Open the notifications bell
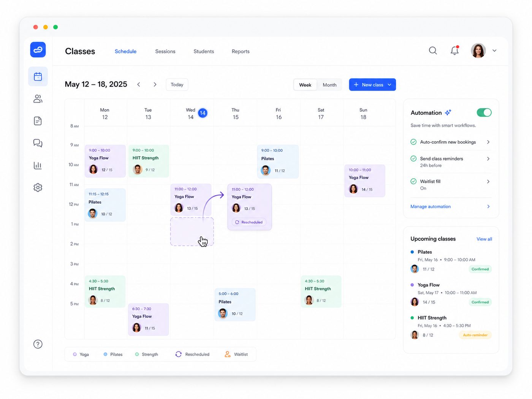532x399 pixels. coord(454,51)
